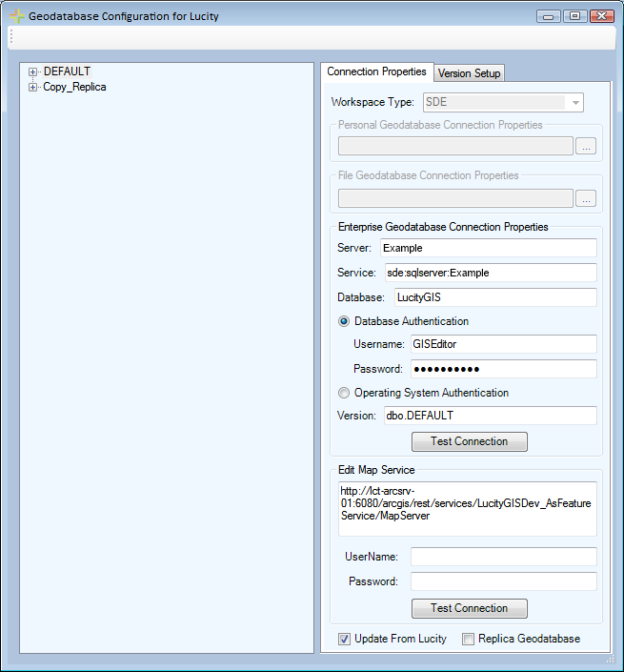
Task: Browse for File Geodatabase folder
Action: pyautogui.click(x=586, y=198)
